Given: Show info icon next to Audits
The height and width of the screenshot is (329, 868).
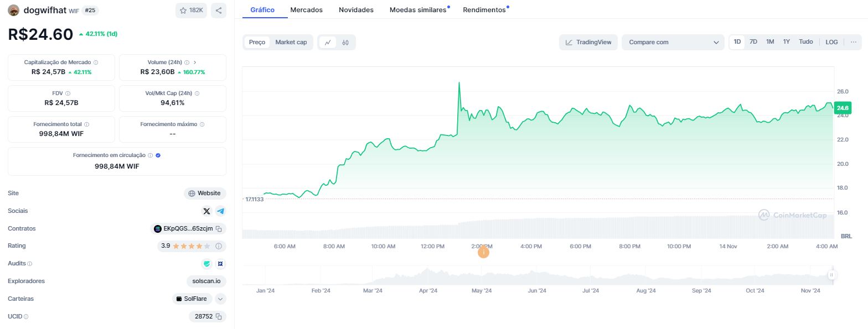Looking at the screenshot, I should pos(30,264).
